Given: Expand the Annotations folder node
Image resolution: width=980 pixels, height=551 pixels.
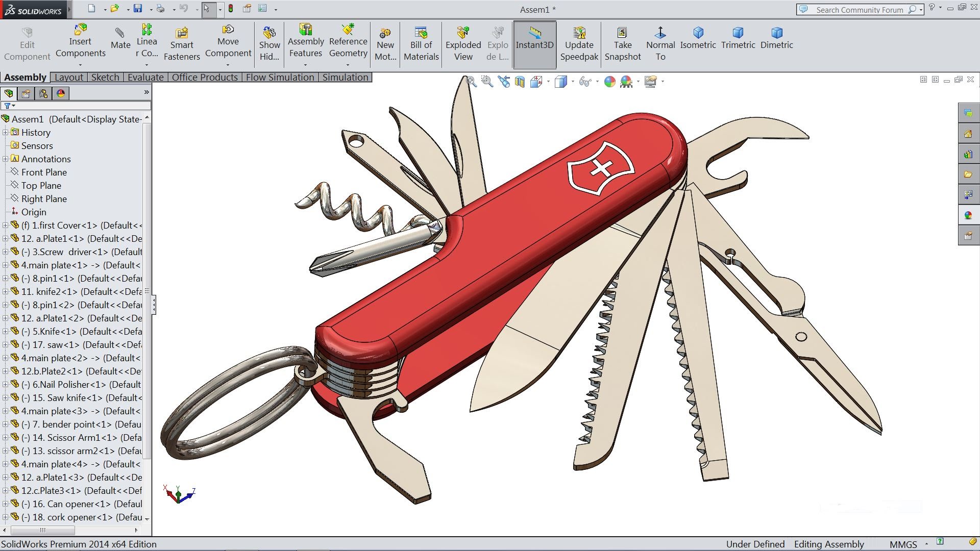Looking at the screenshot, I should [x=6, y=159].
